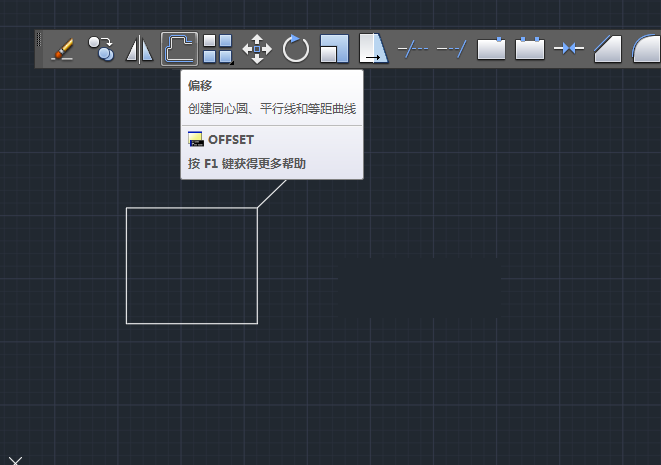661x465 pixels.
Task: Choose the Mirror tool
Action: coord(139,48)
